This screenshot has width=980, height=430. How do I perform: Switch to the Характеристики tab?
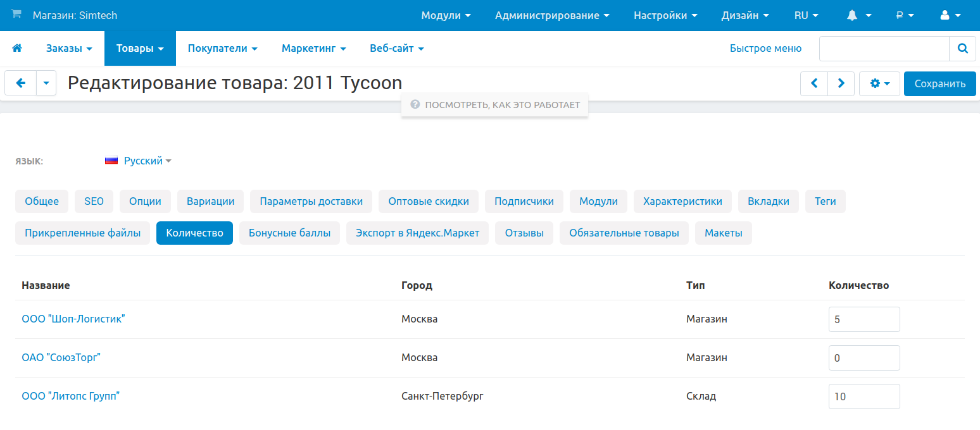click(x=682, y=201)
